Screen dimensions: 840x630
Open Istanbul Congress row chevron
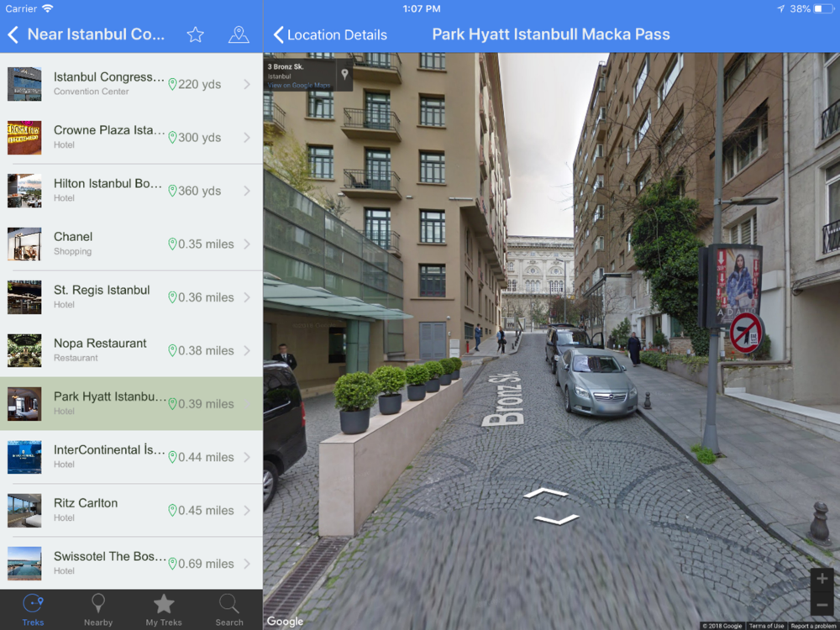tap(247, 84)
